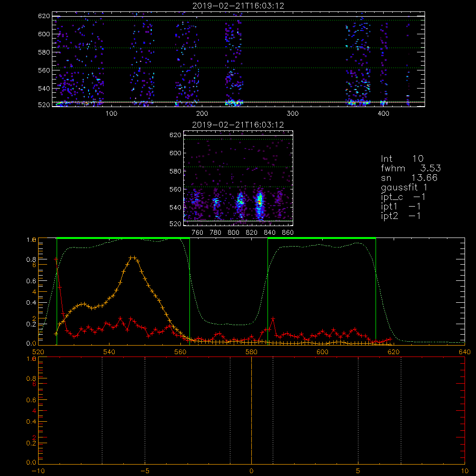This screenshot has height=476, width=476.
Task: Click the top spectrogram's timestamp title
Action: click(238, 6)
